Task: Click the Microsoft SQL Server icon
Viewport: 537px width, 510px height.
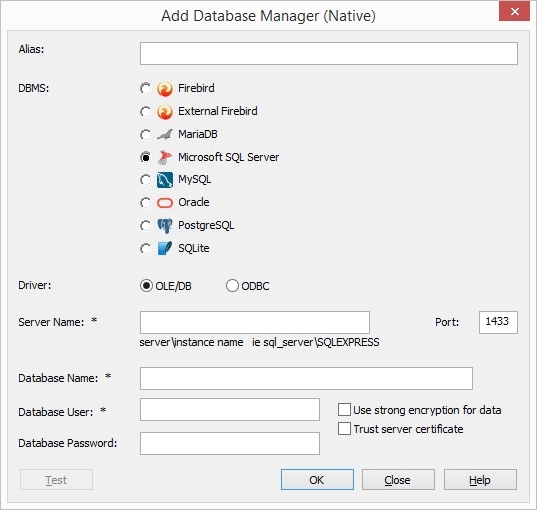Action: click(165, 157)
